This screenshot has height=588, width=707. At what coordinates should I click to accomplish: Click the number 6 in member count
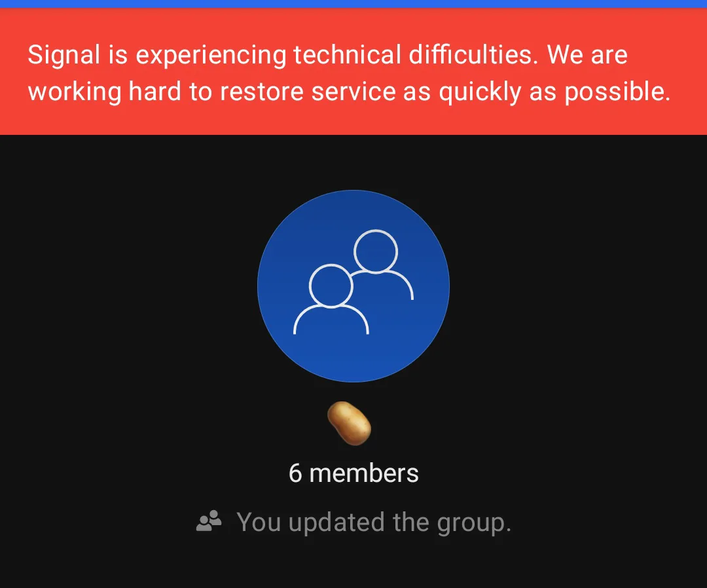pos(295,473)
